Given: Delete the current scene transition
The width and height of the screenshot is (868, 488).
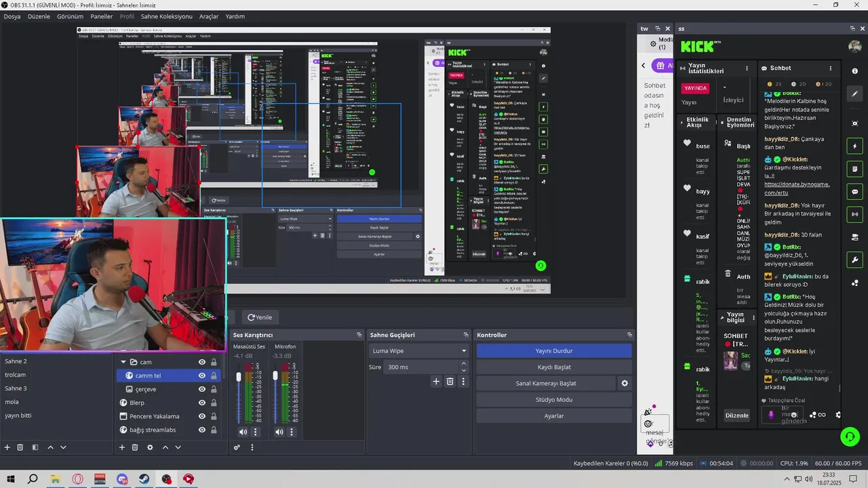Looking at the screenshot, I should click(x=450, y=382).
